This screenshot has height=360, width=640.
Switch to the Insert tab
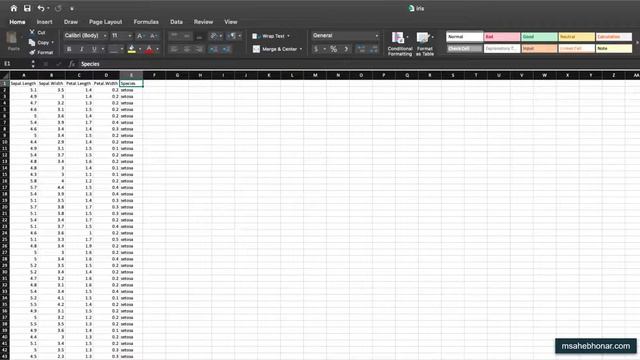click(44, 22)
